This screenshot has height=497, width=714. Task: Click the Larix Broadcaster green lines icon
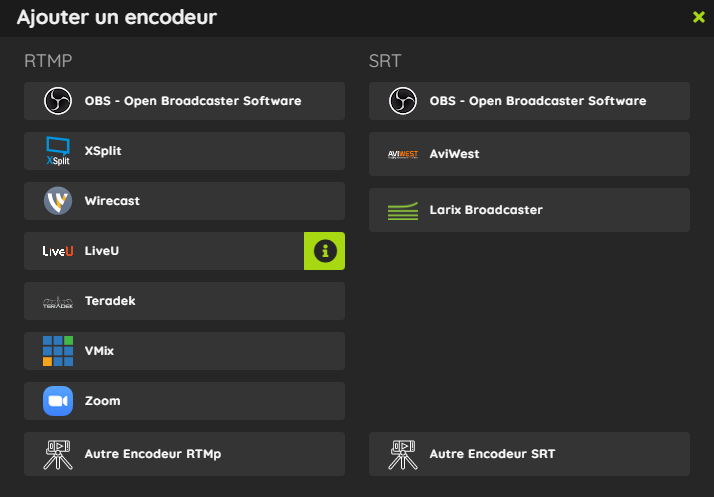point(403,211)
